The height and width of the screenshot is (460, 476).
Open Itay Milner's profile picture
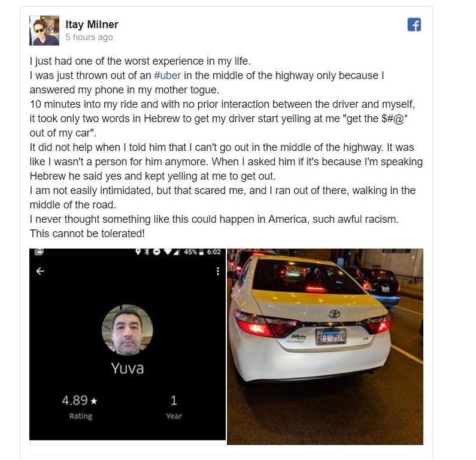(x=44, y=31)
